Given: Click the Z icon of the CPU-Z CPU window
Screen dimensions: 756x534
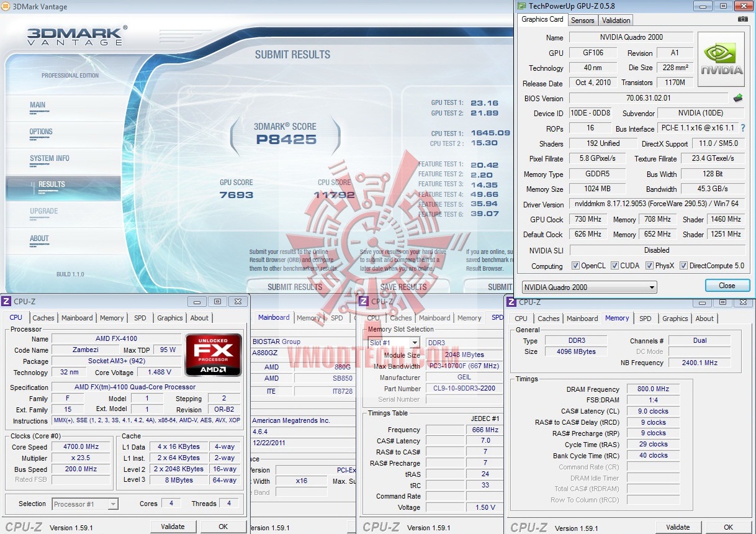Looking at the screenshot, I should pos(6,302).
